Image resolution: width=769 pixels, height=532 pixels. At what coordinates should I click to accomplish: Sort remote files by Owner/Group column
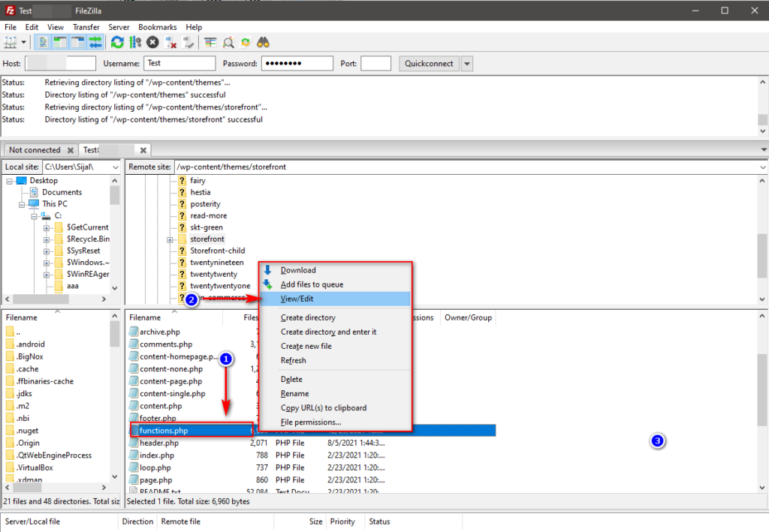pyautogui.click(x=469, y=317)
